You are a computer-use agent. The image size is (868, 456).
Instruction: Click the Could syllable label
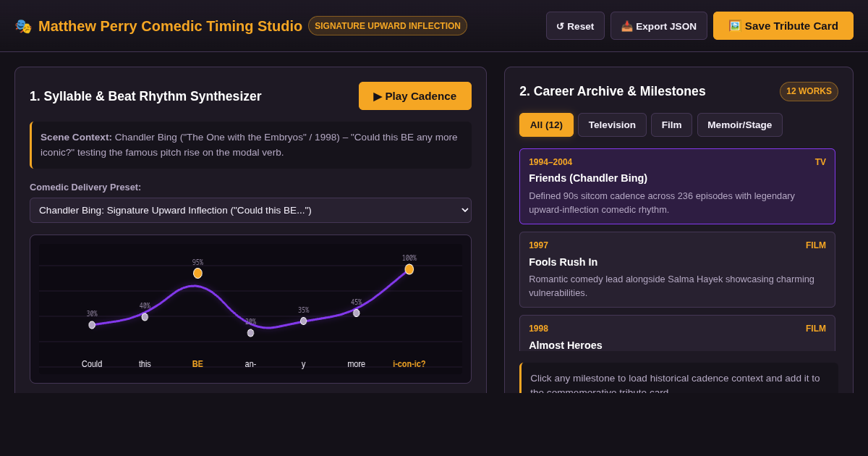[92, 364]
